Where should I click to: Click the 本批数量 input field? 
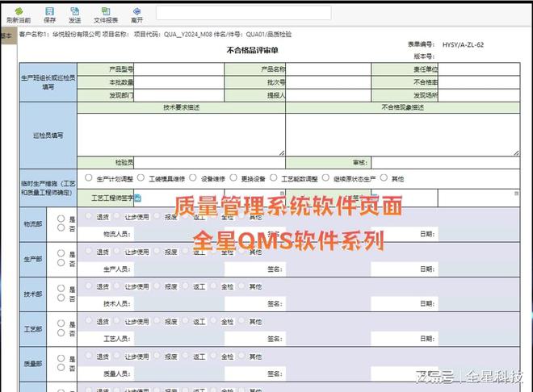point(178,82)
